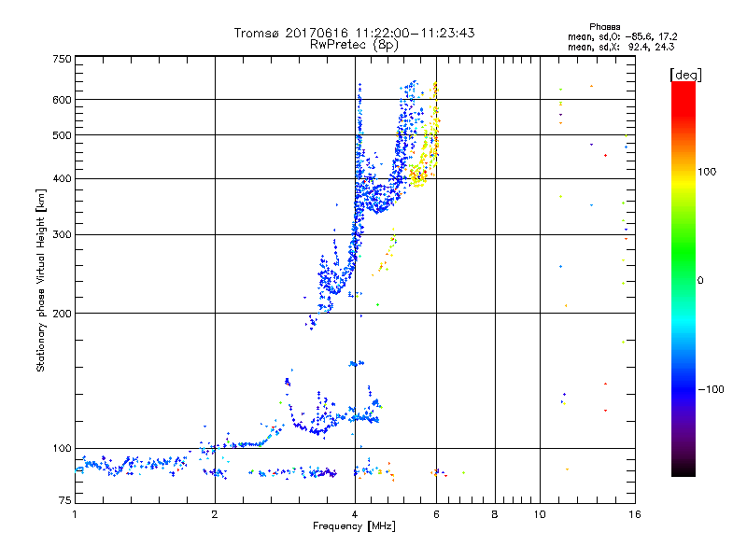
Task: Click the RwPretec (8p) subtitle
Action: coord(354,44)
